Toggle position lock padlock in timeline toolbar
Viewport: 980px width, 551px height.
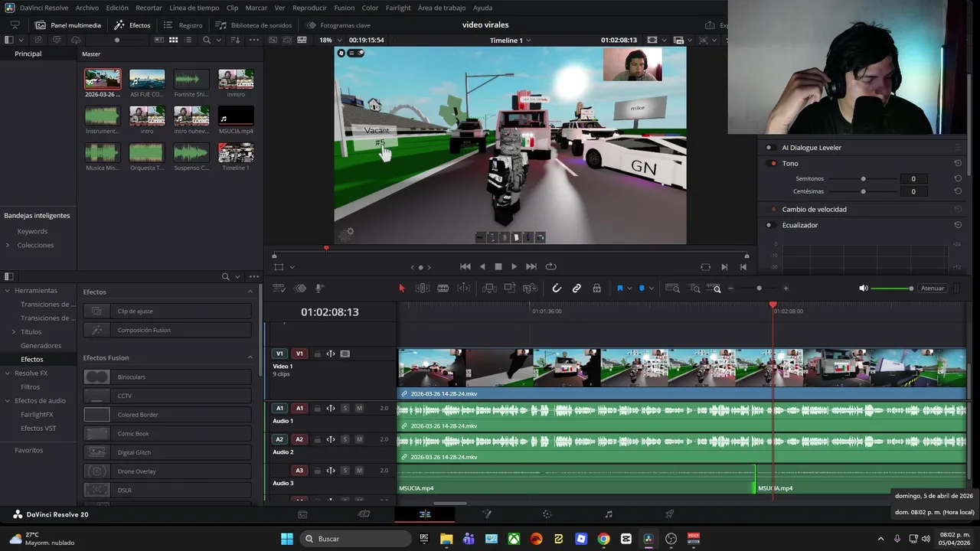click(596, 289)
